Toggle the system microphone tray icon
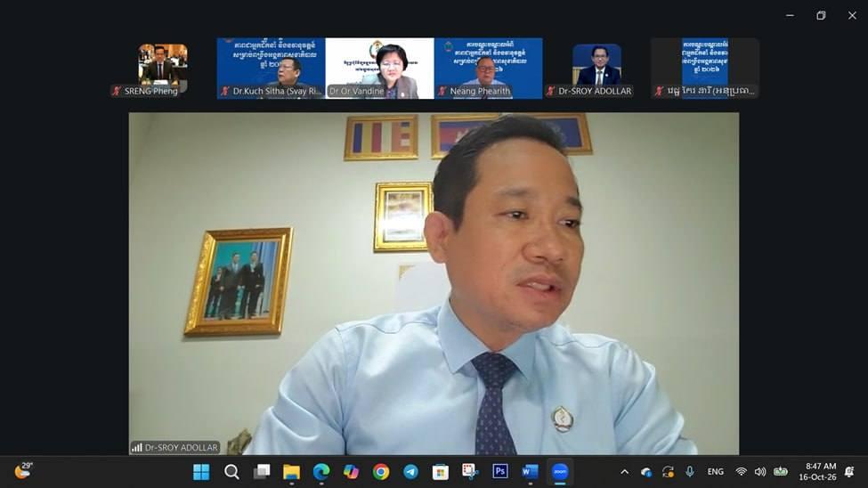Viewport: 868px width, 488px height. (x=689, y=472)
